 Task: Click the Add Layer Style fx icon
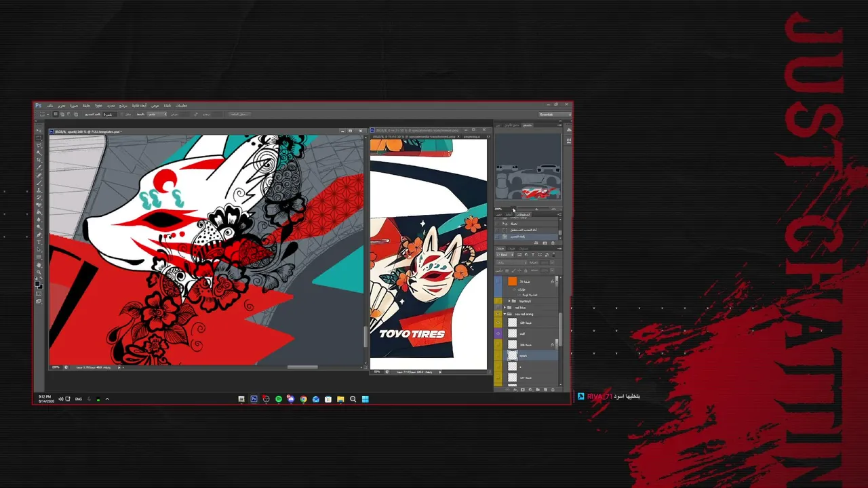click(x=515, y=390)
